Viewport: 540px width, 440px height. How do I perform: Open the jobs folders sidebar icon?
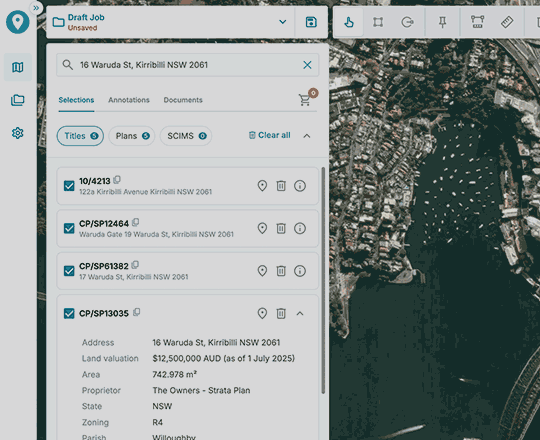click(18, 100)
